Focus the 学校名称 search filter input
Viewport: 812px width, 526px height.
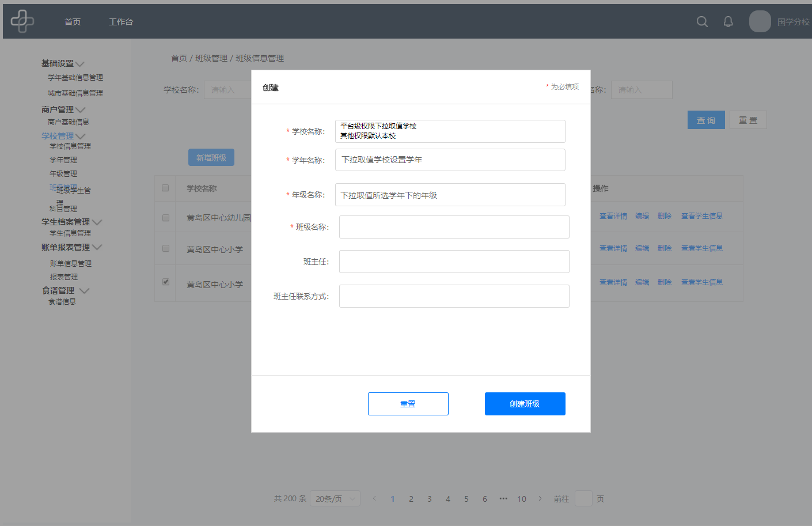pyautogui.click(x=228, y=90)
